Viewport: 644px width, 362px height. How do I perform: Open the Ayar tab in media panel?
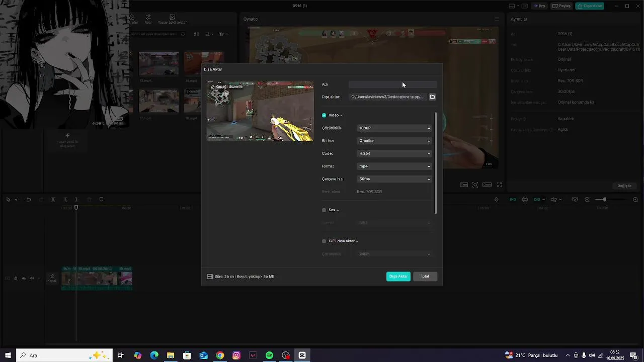[x=148, y=20]
